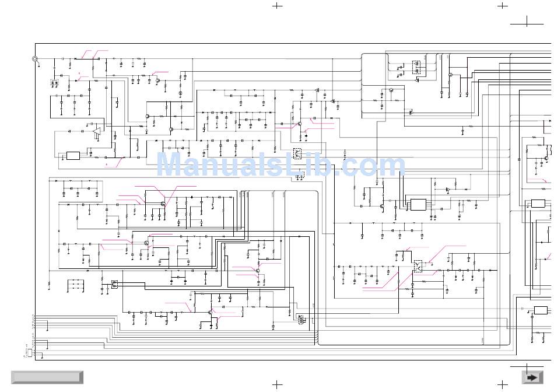
Task: Click the large registration cross at top right
Action: pyautogui.click(x=527, y=22)
